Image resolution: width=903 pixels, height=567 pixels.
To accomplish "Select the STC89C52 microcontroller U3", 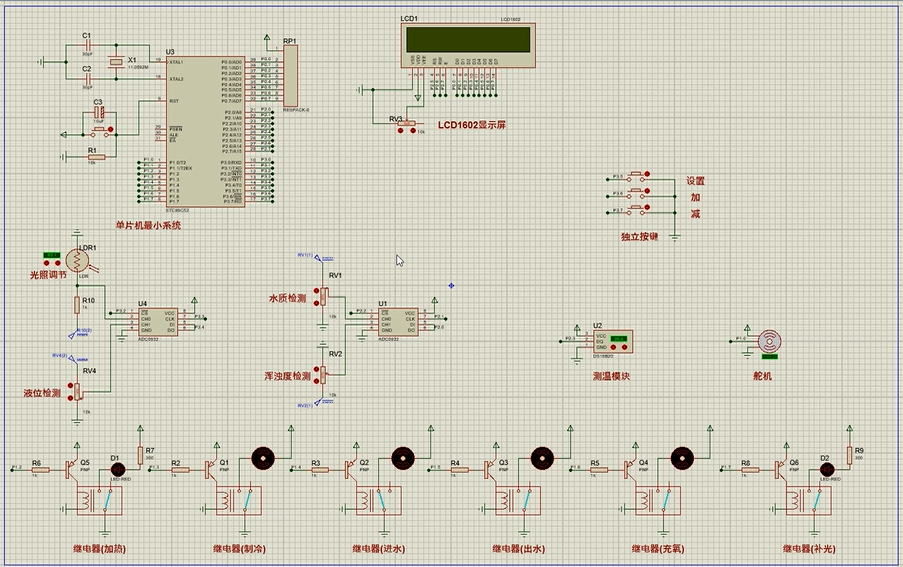I will tap(193, 130).
